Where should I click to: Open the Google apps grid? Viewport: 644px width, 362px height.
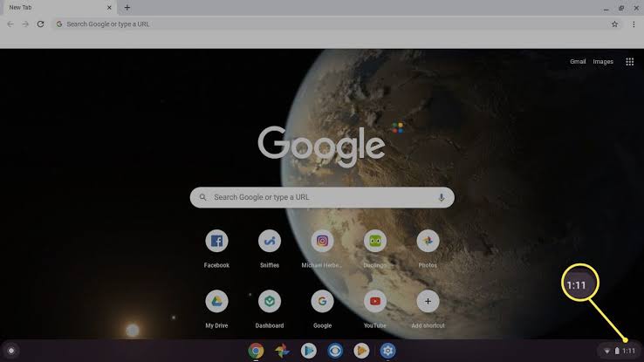point(629,62)
